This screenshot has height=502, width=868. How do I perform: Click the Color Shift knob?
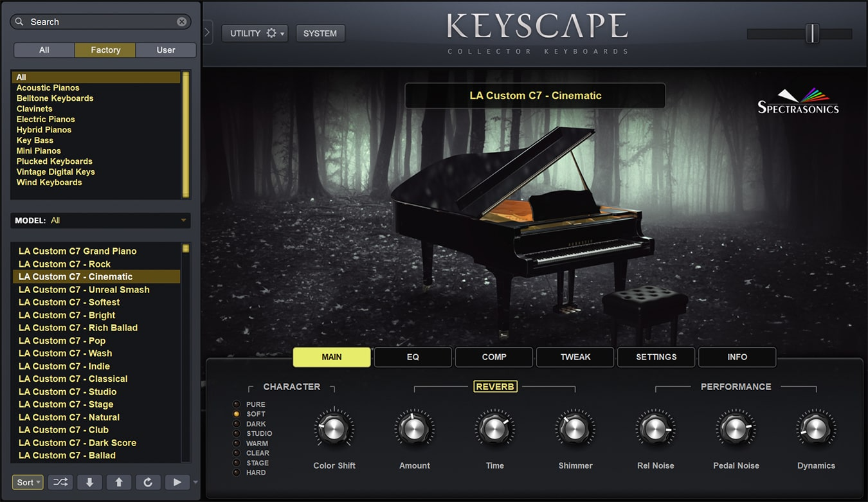(x=334, y=429)
